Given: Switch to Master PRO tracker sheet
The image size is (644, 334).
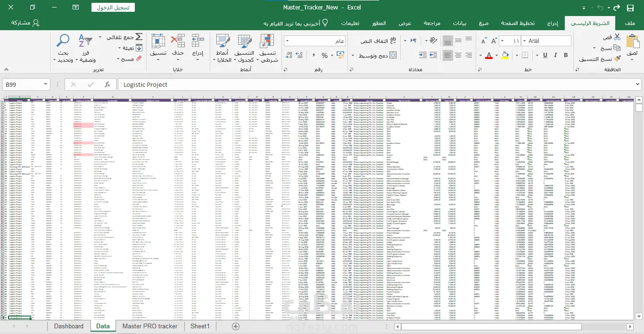Looking at the screenshot, I should tap(149, 326).
